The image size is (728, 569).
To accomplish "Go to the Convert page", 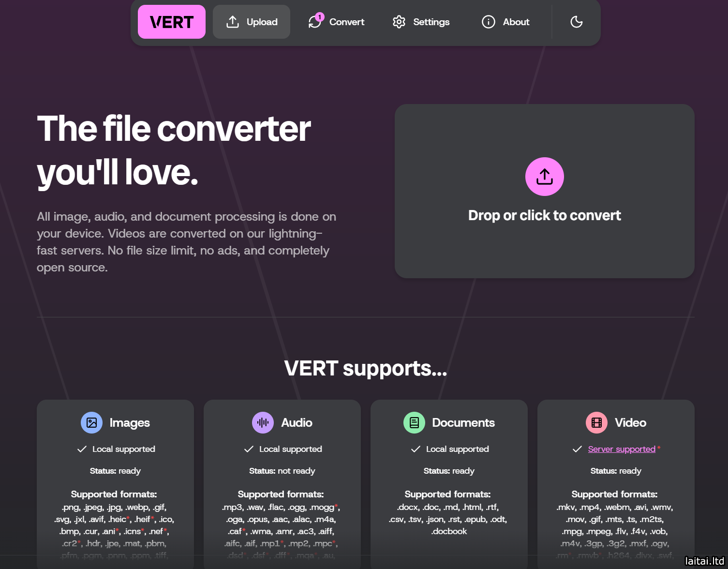I will [x=346, y=22].
